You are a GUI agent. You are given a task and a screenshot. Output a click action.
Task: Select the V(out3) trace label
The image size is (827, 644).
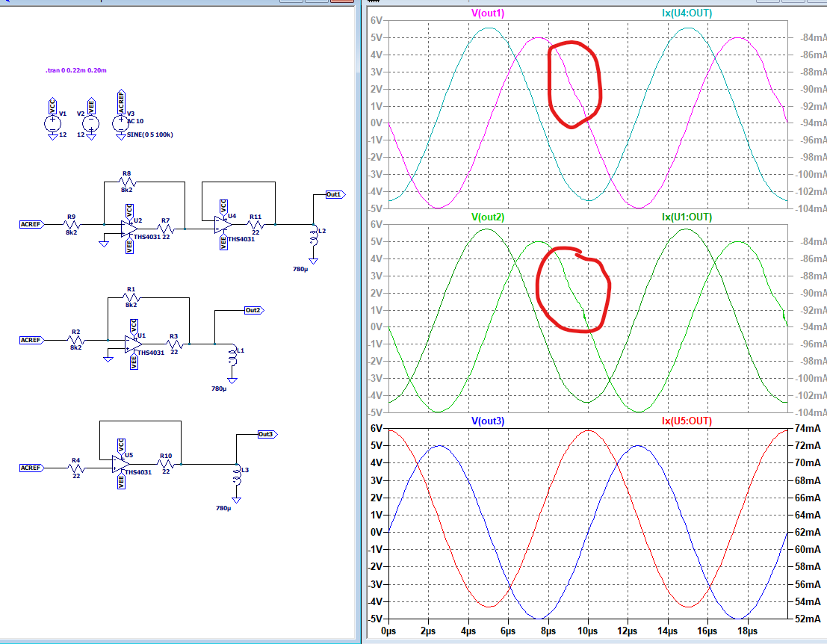488,421
